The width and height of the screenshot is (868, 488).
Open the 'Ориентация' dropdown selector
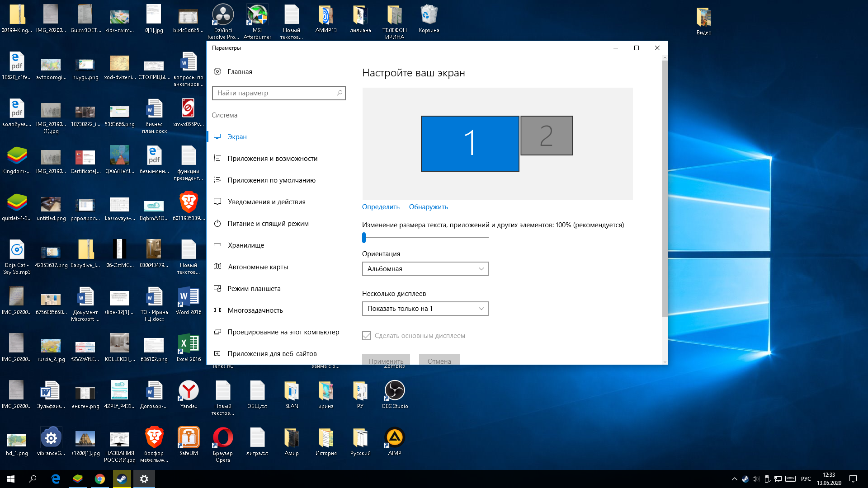click(x=425, y=269)
